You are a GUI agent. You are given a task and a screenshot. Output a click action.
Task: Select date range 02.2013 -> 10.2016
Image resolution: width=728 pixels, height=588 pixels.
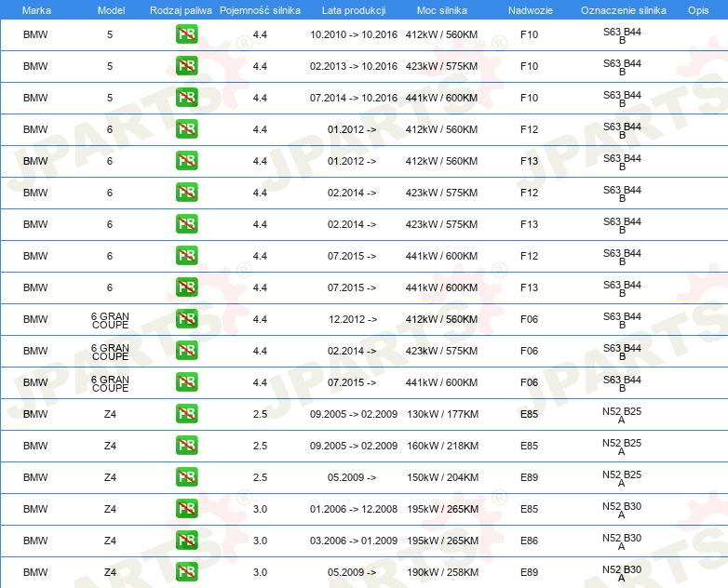pyautogui.click(x=354, y=66)
